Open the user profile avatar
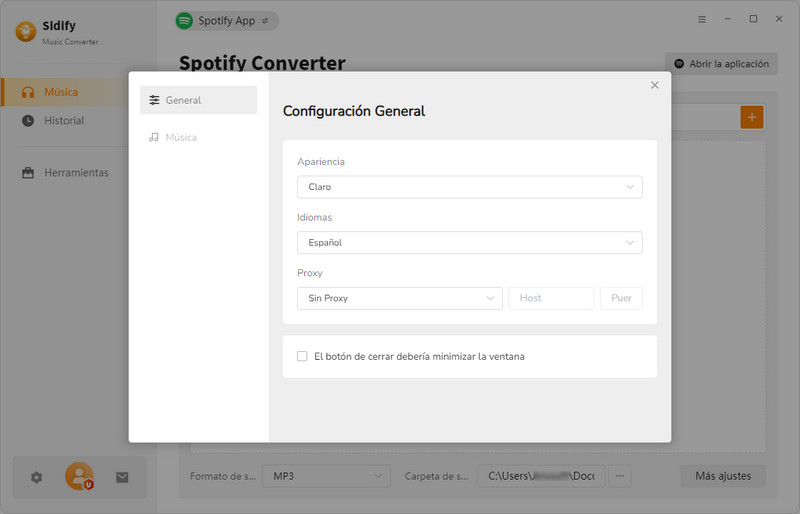The height and width of the screenshot is (514, 800). (79, 476)
